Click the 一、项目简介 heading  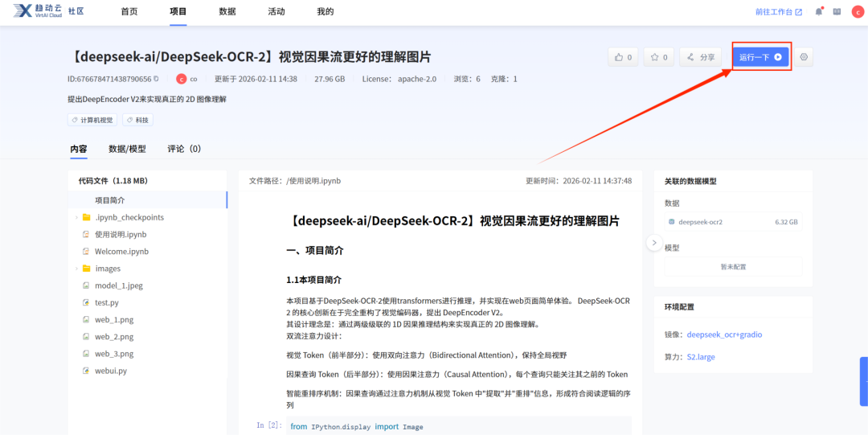coord(315,251)
